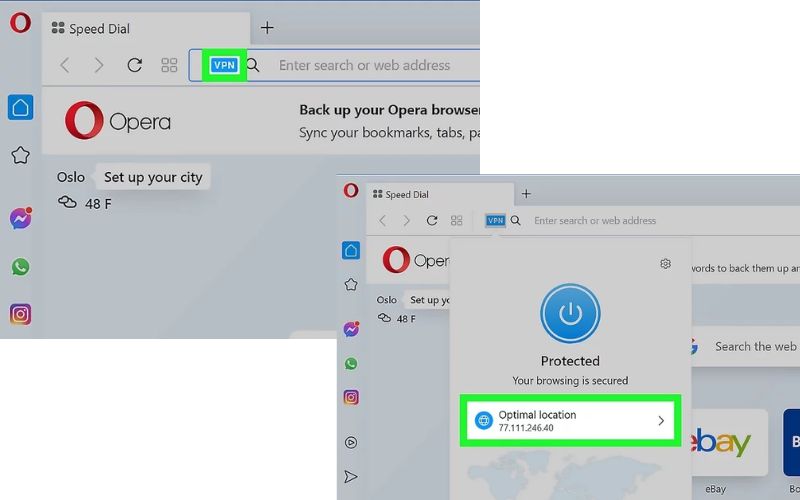Open VPN settings gear in popup
The height and width of the screenshot is (500, 800).
tap(665, 264)
